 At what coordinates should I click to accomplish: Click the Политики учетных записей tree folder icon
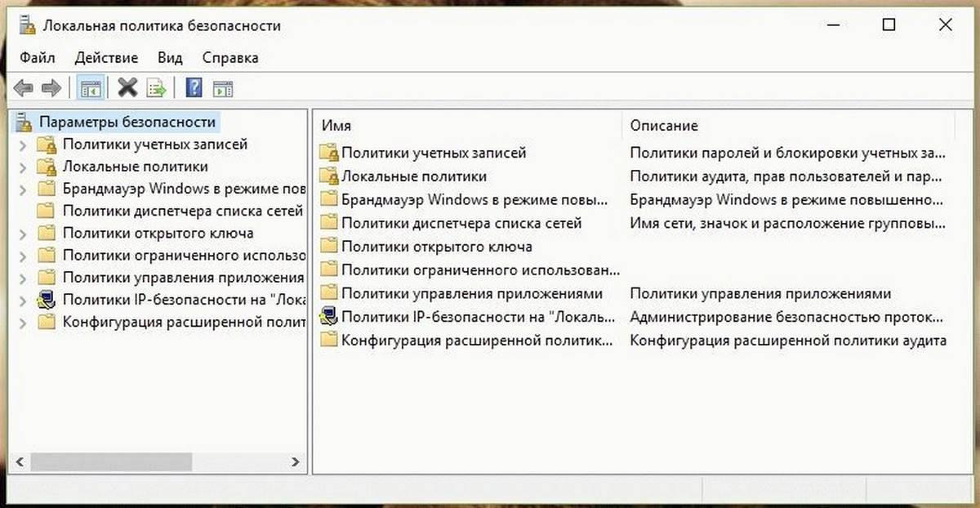47,145
